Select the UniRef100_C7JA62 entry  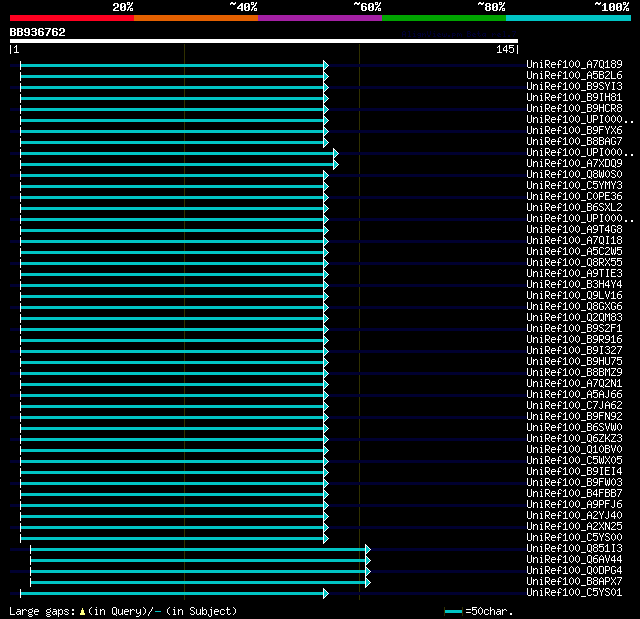coord(574,406)
